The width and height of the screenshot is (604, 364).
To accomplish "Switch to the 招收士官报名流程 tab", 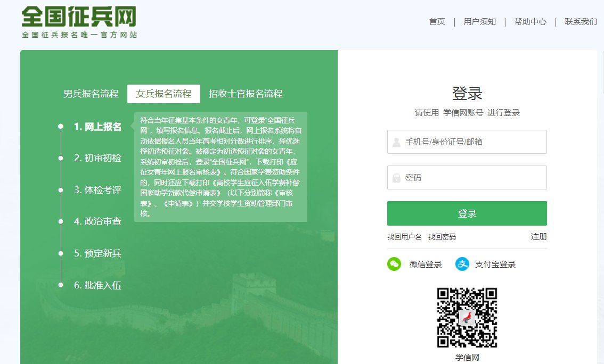I will [246, 94].
